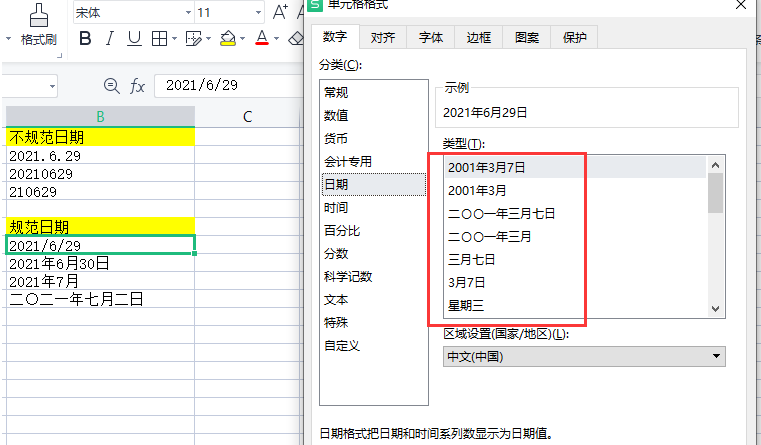This screenshot has width=761, height=445.
Task: Close the cell format dialog
Action: [741, 5]
